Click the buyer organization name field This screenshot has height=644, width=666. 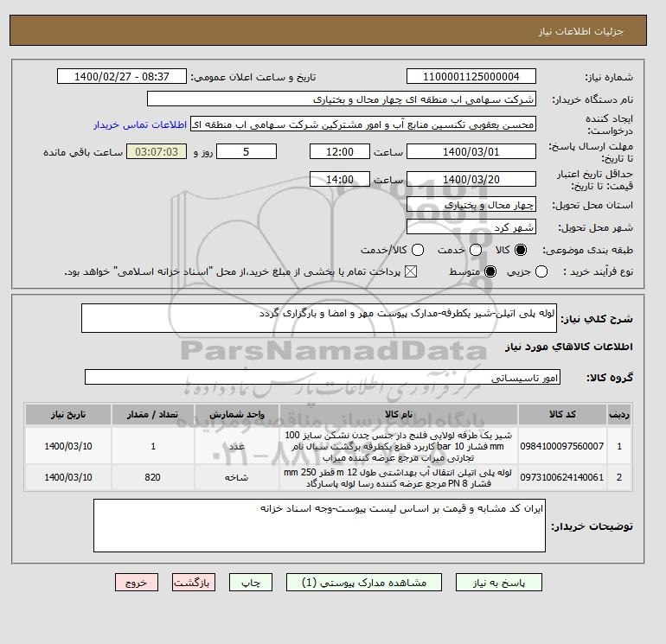342,99
